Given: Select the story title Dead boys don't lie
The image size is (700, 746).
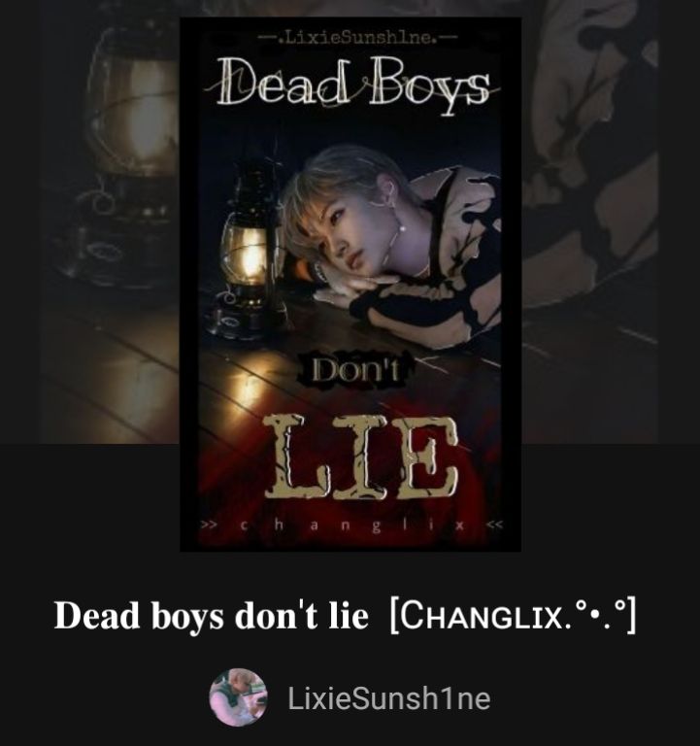Looking at the screenshot, I should tap(211, 615).
